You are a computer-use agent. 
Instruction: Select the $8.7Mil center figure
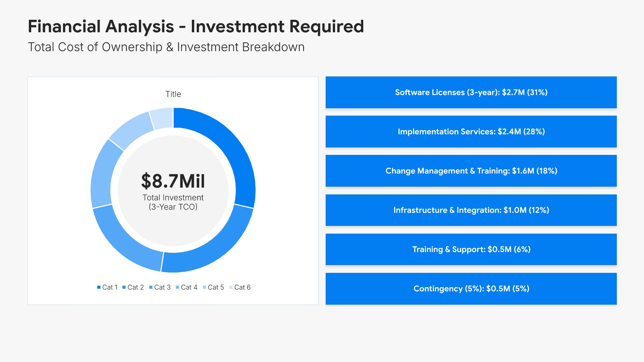click(x=173, y=181)
